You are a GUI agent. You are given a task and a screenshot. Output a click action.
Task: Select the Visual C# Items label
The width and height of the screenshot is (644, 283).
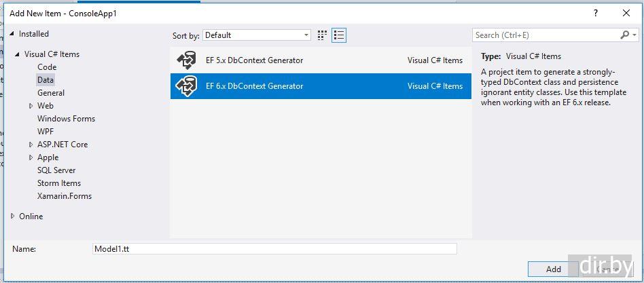click(52, 54)
